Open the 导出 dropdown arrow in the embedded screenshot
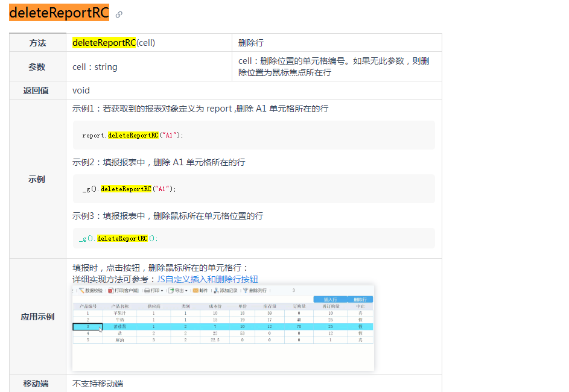 (186, 291)
